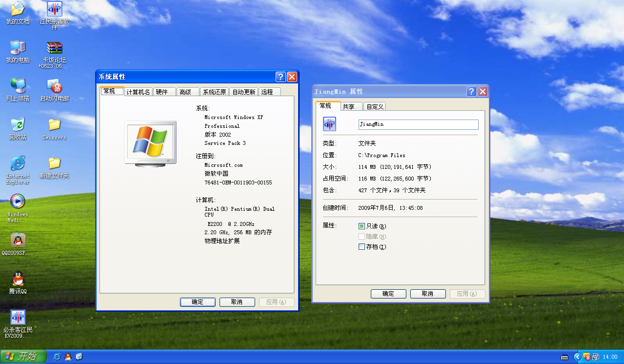This screenshot has width=624, height=364.
Task: Launch QQ penguin from quick launch bar
Action: click(x=68, y=357)
